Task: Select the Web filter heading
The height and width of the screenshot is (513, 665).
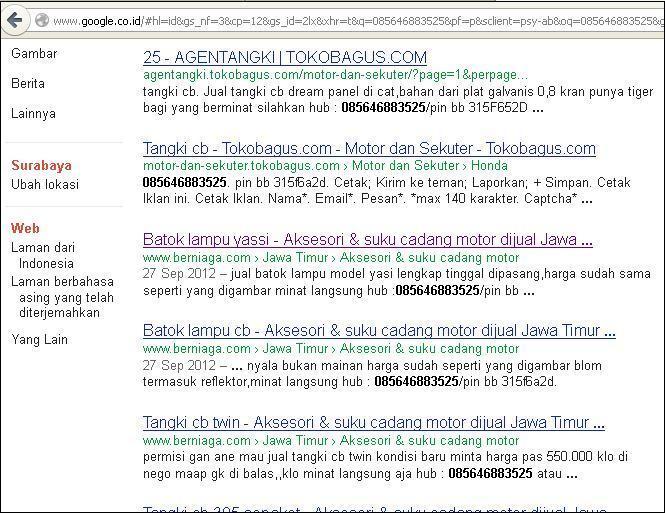Action: point(25,228)
